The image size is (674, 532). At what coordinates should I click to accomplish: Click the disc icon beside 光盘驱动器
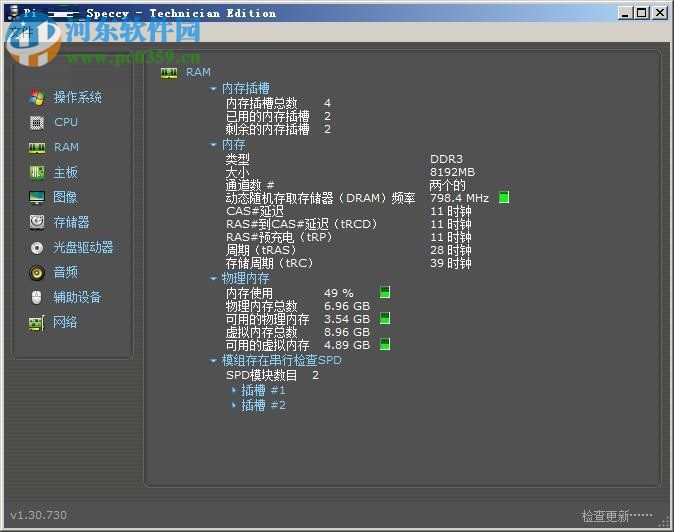(37, 248)
